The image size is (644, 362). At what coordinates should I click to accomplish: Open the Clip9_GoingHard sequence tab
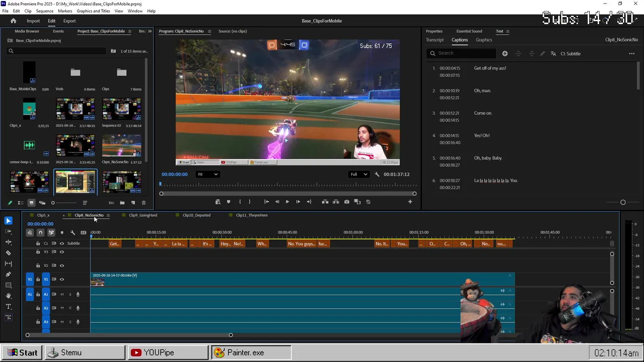tap(143, 215)
